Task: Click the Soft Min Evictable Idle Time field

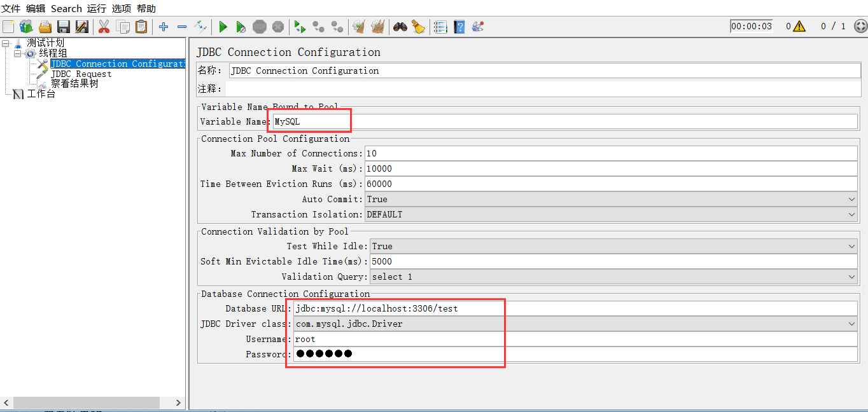Action: (614, 261)
